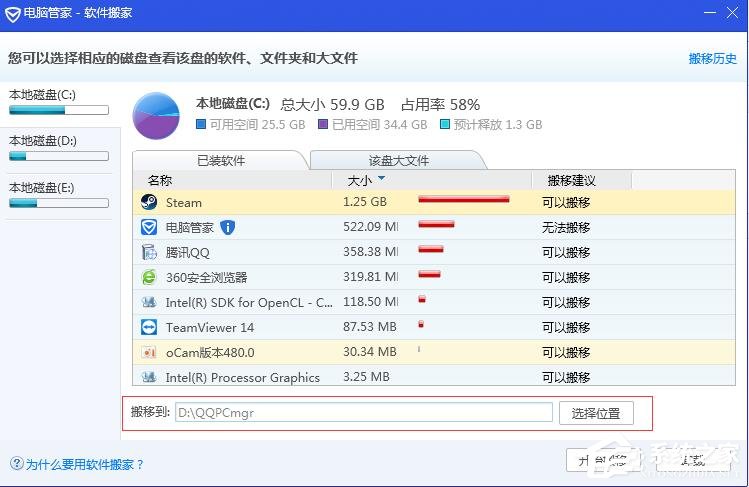This screenshot has height=487, width=749.
Task: Select 本地磁盘(D:) in the sidebar
Action: click(56, 147)
